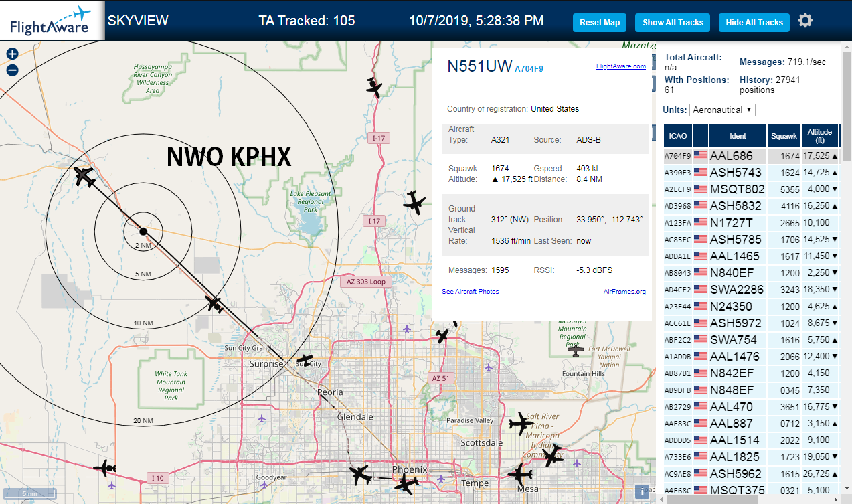Select AAL686 row in aircraft table

(x=751, y=155)
